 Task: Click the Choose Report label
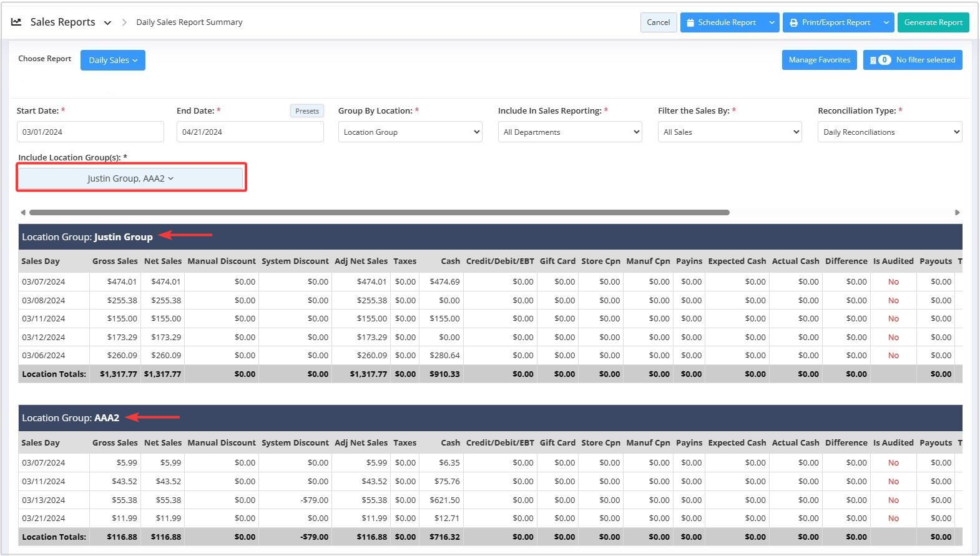(44, 59)
